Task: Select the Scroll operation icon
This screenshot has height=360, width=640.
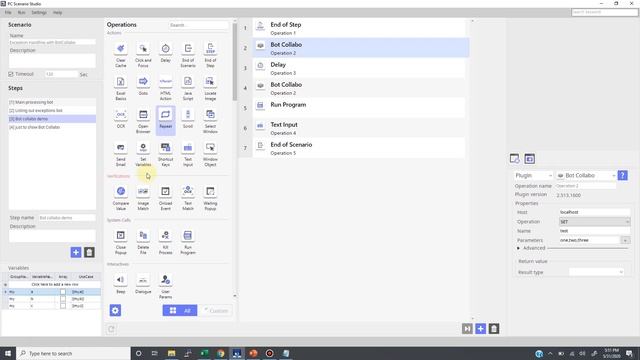Action: [x=188, y=119]
